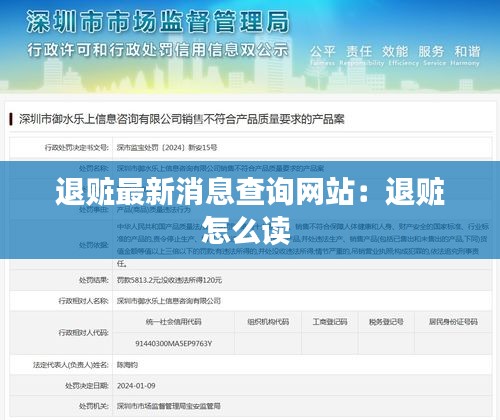Click the banner text 怎么读
Viewport: 500px width, 420px height.
246,230
